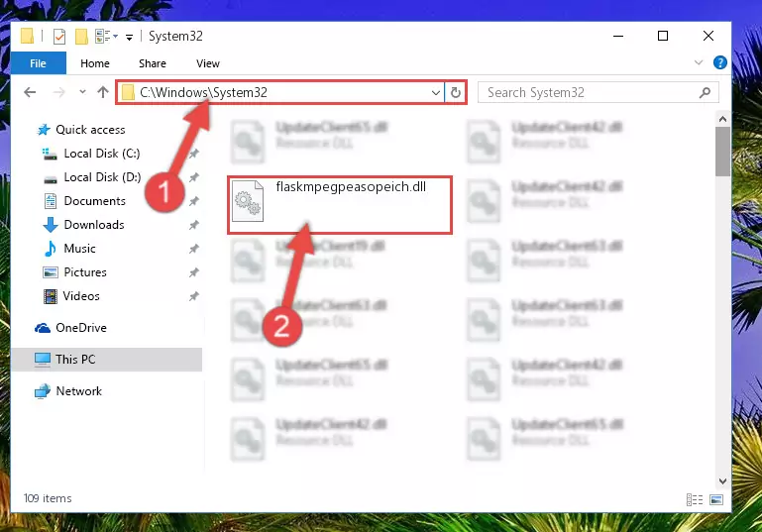The width and height of the screenshot is (762, 532).
Task: Open Local Disk (D:) in sidebar
Action: [x=102, y=177]
